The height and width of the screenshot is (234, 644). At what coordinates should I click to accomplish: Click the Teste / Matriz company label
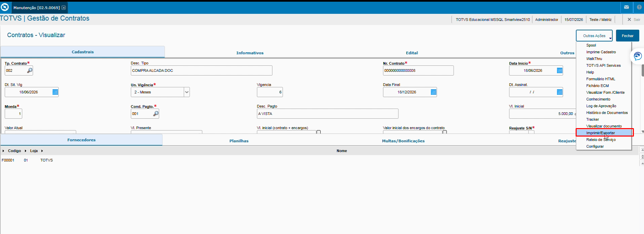(x=601, y=20)
